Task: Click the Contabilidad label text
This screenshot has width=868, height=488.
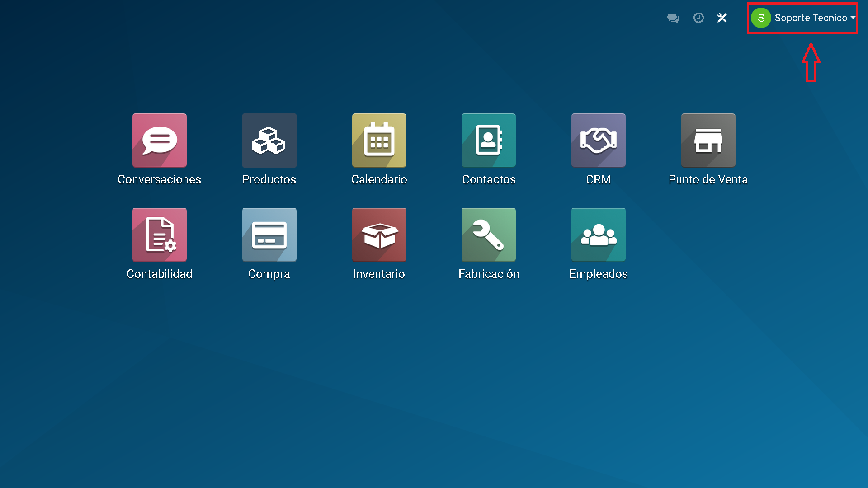Action: 159,274
